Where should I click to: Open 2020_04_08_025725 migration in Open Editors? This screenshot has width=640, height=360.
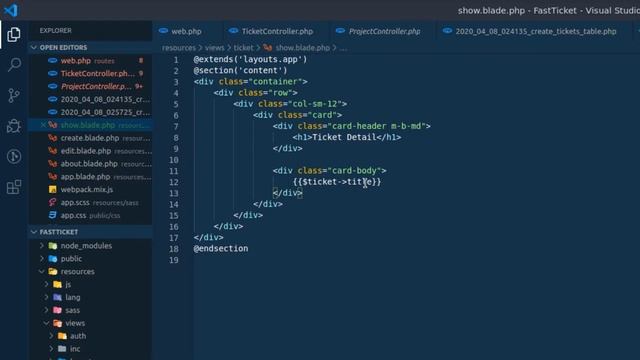point(91,112)
